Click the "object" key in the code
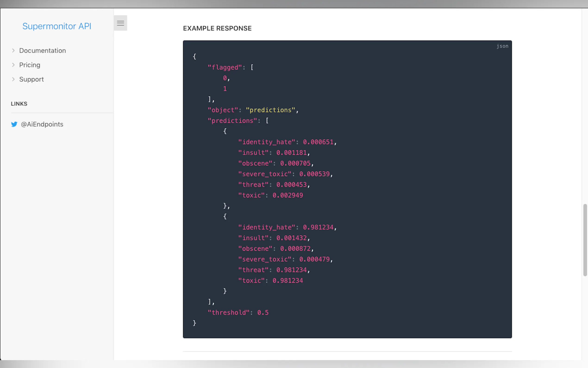588x368 pixels. click(x=223, y=110)
